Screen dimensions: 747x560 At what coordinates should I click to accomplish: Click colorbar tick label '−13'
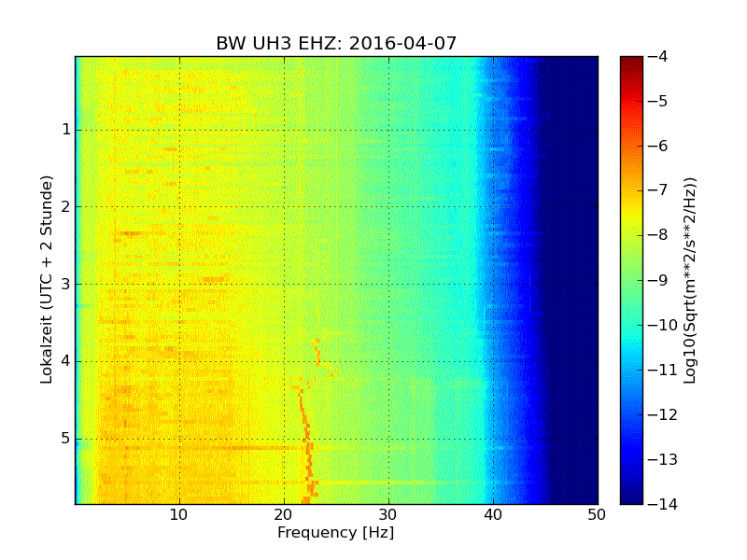(663, 459)
